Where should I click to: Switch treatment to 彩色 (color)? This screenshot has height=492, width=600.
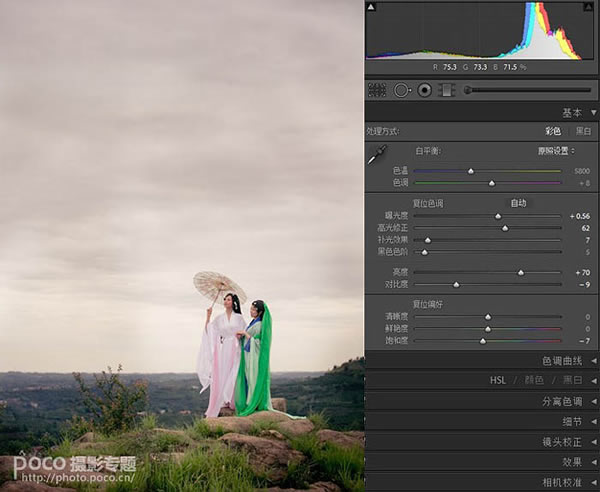point(553,132)
